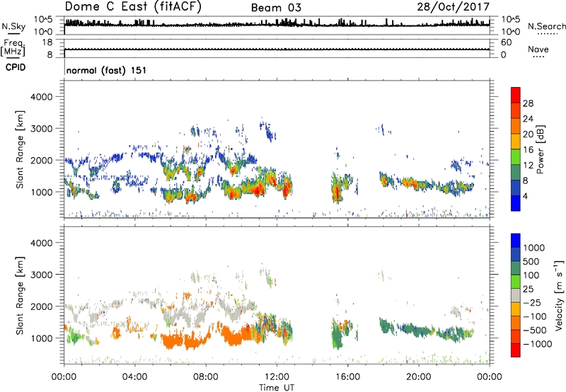
Task: Click the power panel 'Slant Range [km]' label
Action: pos(20,149)
